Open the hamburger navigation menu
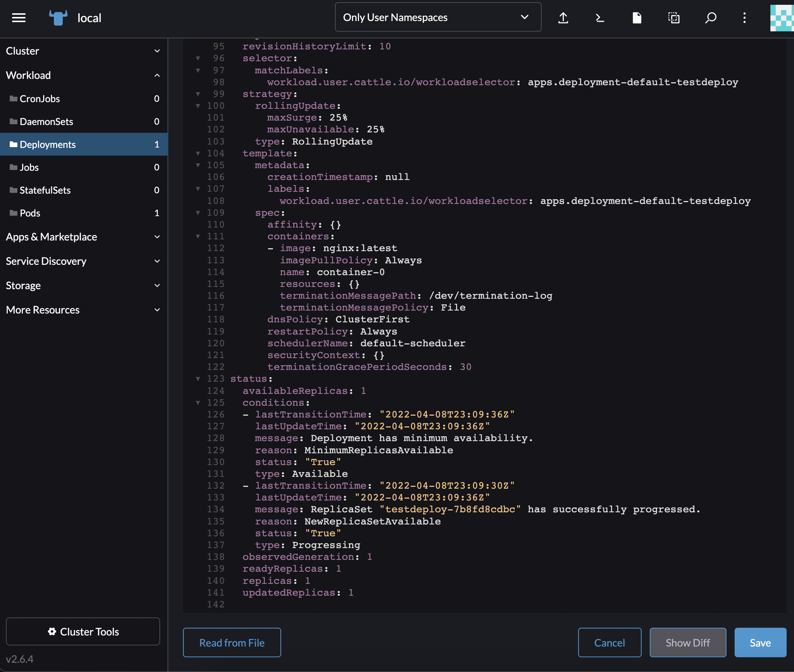Viewport: 794px width, 672px height. click(19, 18)
